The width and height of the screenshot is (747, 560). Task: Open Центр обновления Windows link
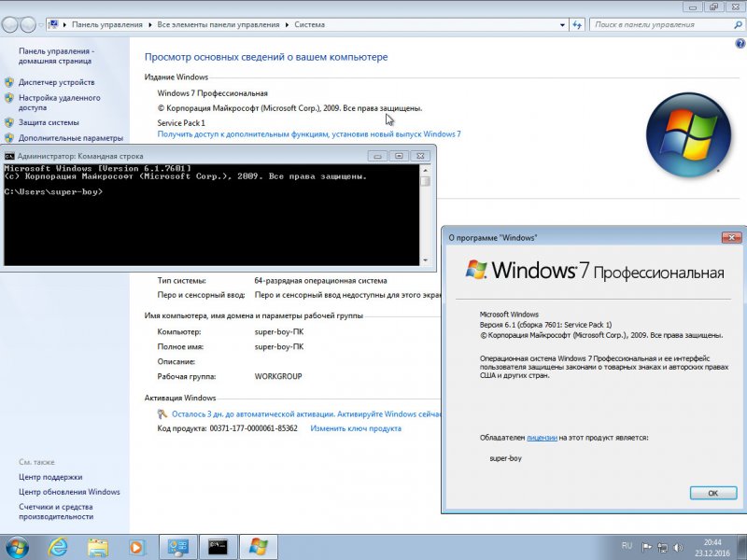click(69, 492)
